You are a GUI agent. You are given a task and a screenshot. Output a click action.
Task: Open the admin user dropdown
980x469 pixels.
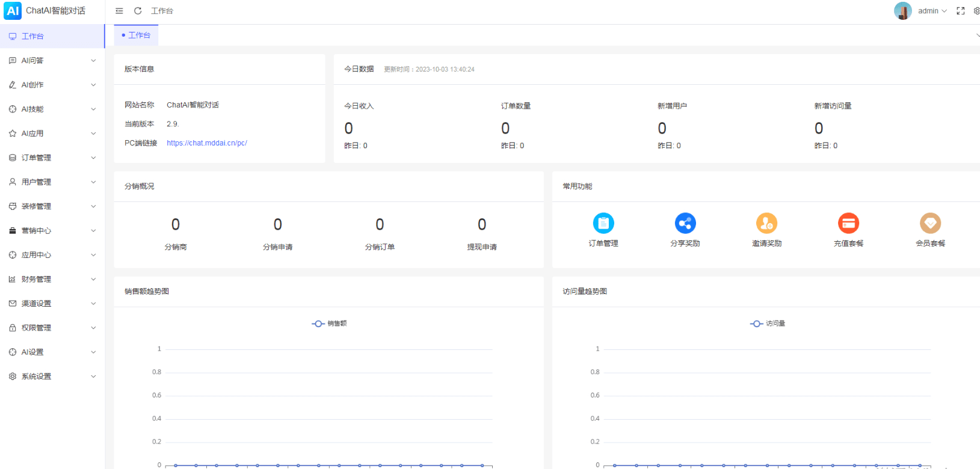[x=932, y=11]
